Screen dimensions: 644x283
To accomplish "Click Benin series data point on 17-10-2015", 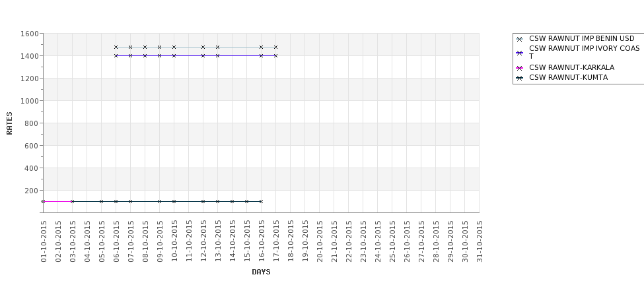I will (x=275, y=47).
